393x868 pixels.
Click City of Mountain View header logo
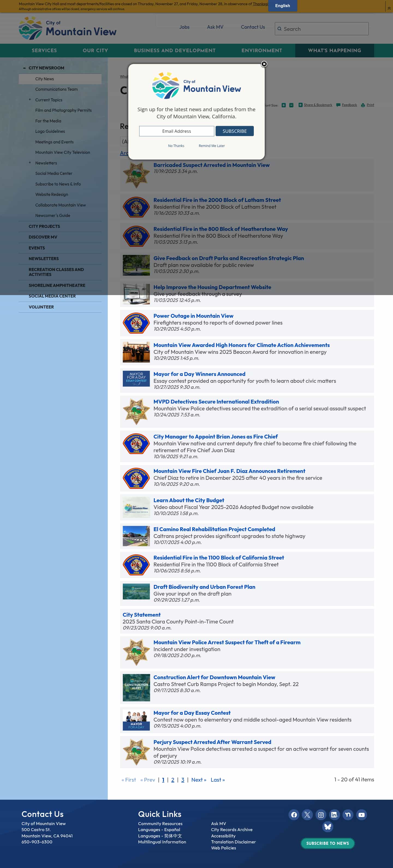click(68, 28)
